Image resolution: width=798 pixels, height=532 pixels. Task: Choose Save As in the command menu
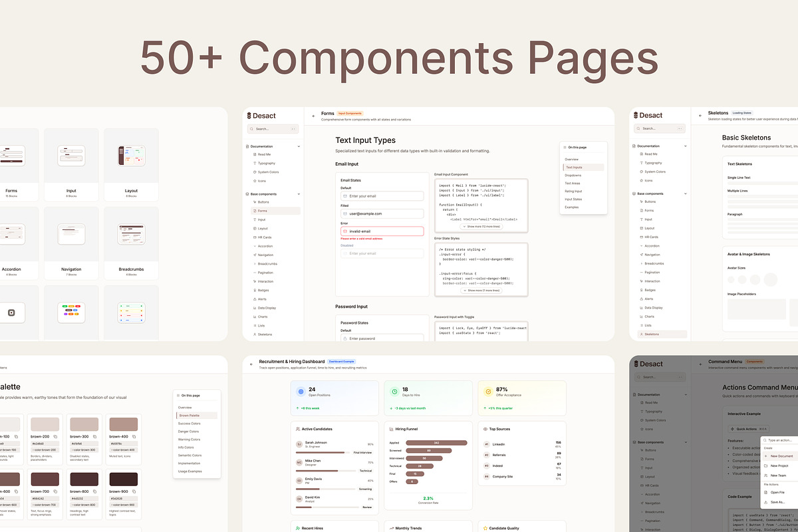click(777, 502)
